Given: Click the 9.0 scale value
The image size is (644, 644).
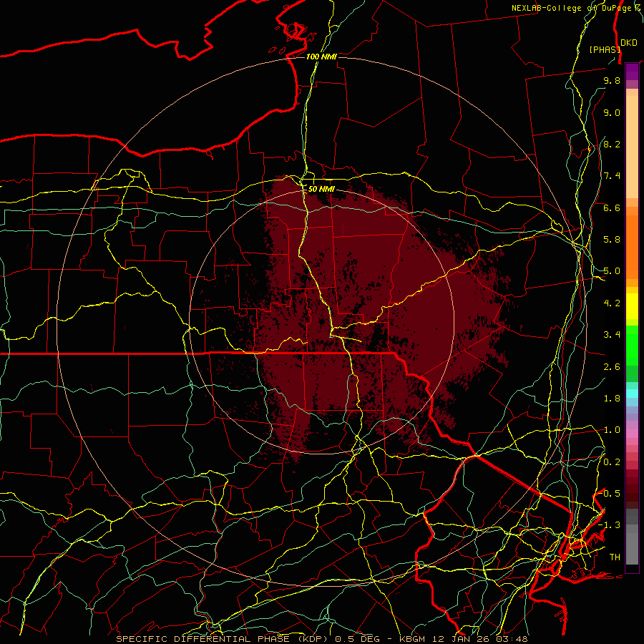Looking at the screenshot, I should pyautogui.click(x=612, y=112).
